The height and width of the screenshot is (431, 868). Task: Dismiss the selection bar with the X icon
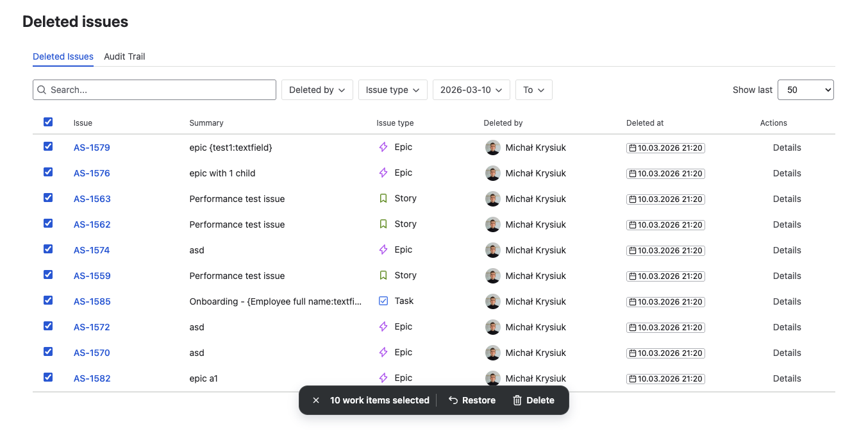pyautogui.click(x=316, y=400)
